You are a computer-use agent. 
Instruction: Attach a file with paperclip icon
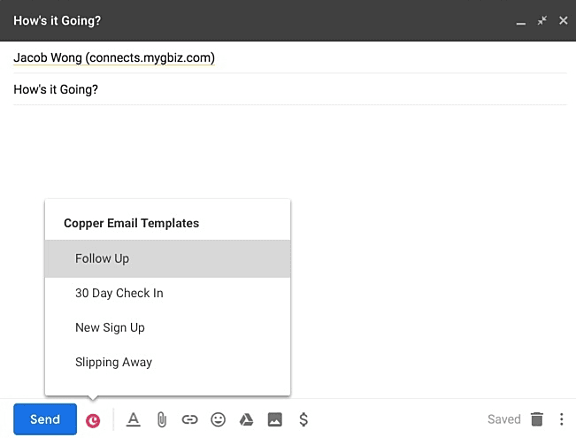click(x=162, y=420)
